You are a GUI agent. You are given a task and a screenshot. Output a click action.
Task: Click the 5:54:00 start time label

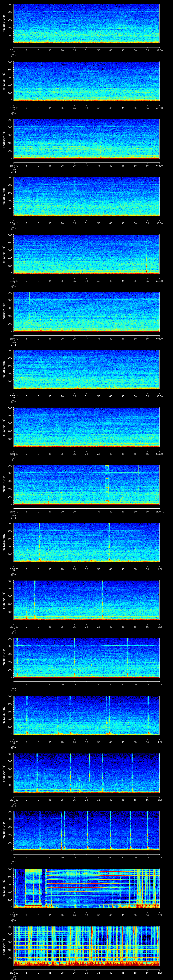tap(14, 223)
